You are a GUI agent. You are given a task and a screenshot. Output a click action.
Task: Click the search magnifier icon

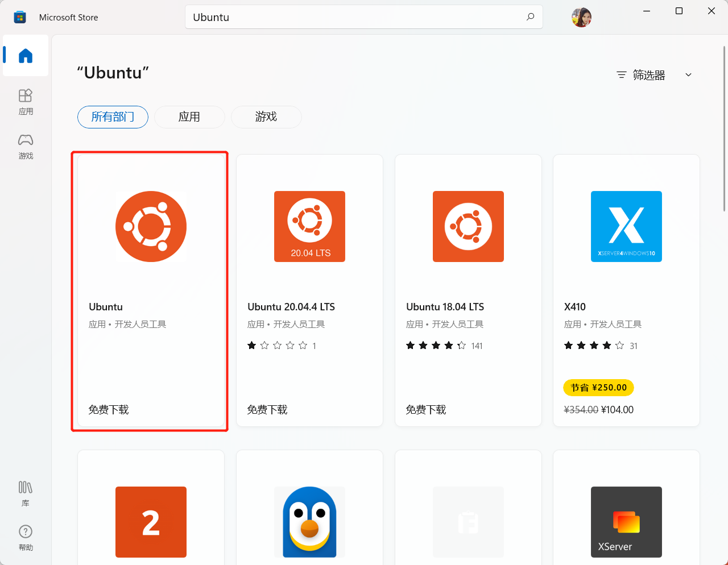pyautogui.click(x=530, y=17)
